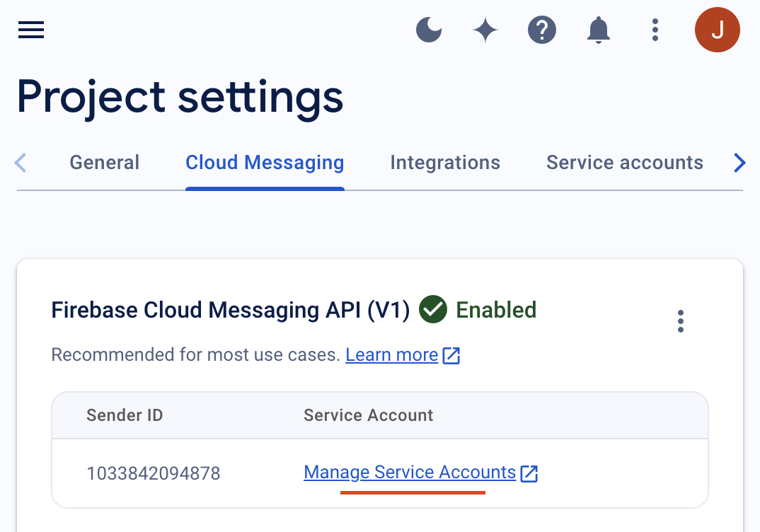
Task: Open the Service accounts tab
Action: pos(624,162)
